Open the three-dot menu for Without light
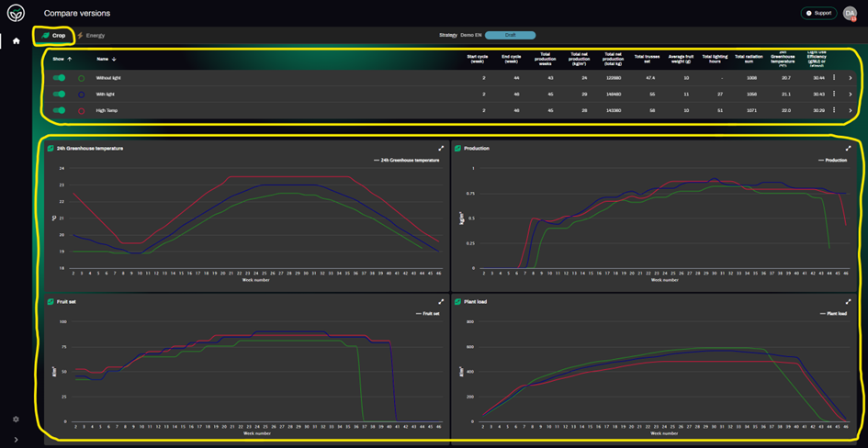 pyautogui.click(x=834, y=78)
